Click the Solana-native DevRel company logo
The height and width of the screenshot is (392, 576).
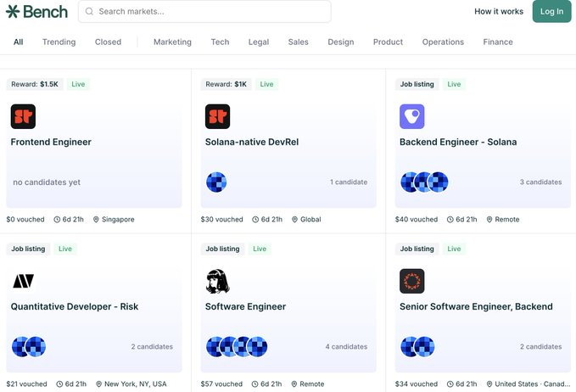(217, 116)
